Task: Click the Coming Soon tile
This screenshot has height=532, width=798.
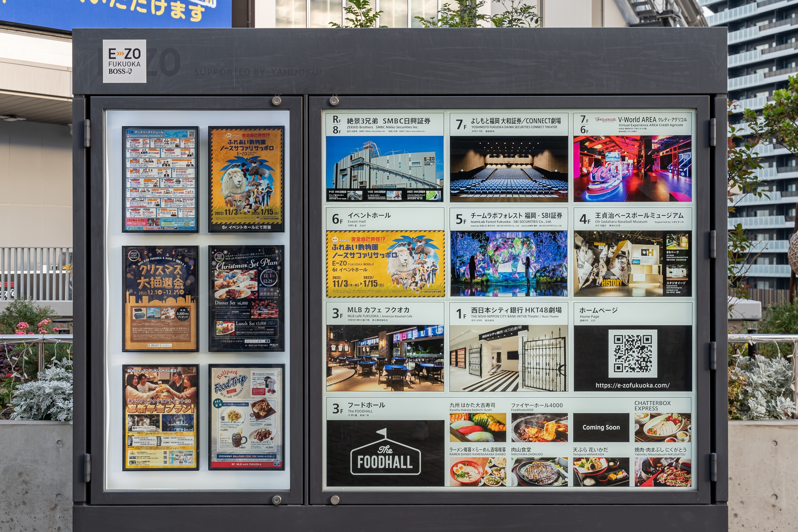Action: pos(601,428)
